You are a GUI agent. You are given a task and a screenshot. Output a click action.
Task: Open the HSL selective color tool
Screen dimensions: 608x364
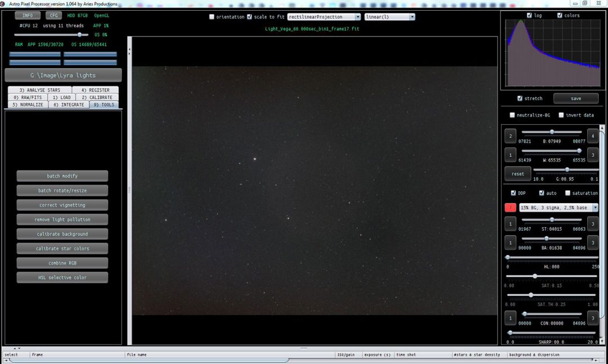click(62, 277)
